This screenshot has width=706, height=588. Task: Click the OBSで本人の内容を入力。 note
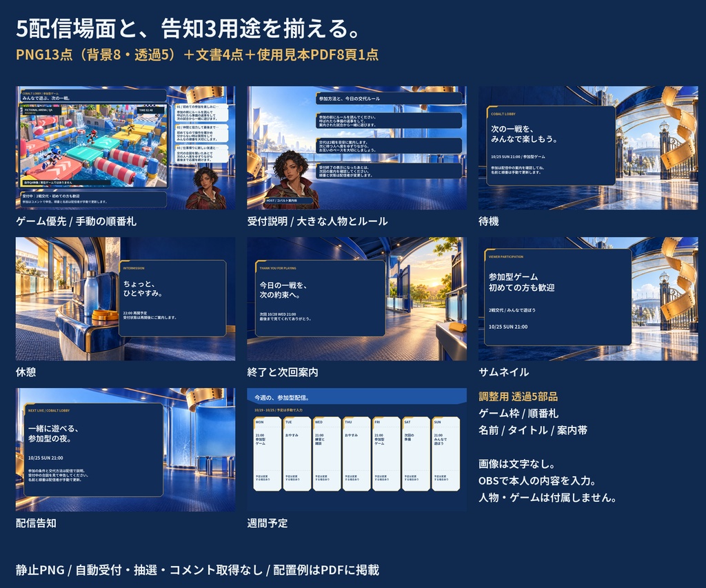click(x=538, y=480)
